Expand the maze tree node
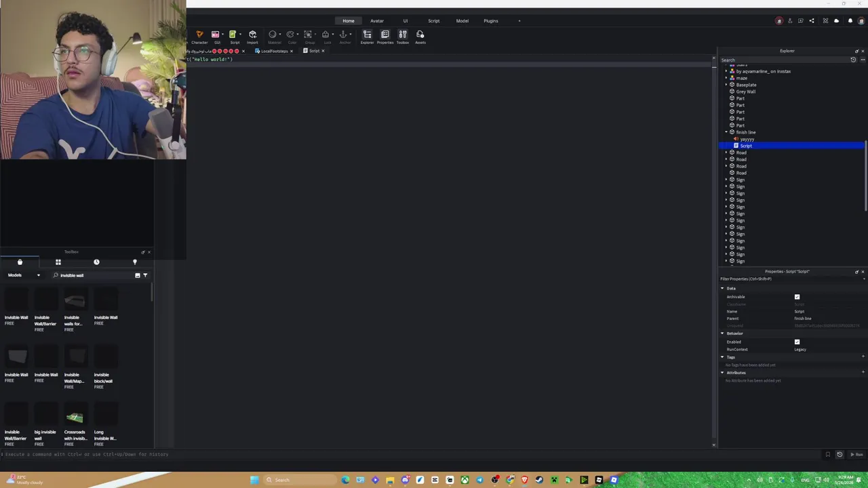868x488 pixels. pos(726,78)
